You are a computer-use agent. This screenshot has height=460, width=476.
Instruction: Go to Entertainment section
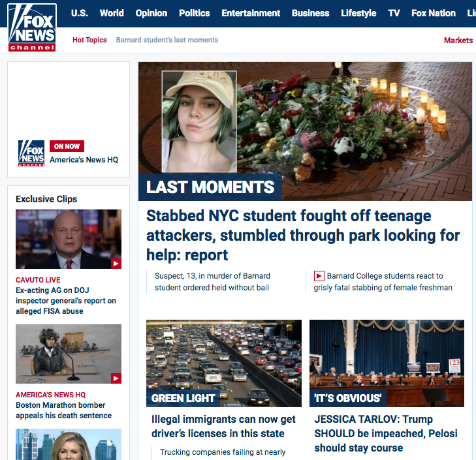pyautogui.click(x=251, y=13)
